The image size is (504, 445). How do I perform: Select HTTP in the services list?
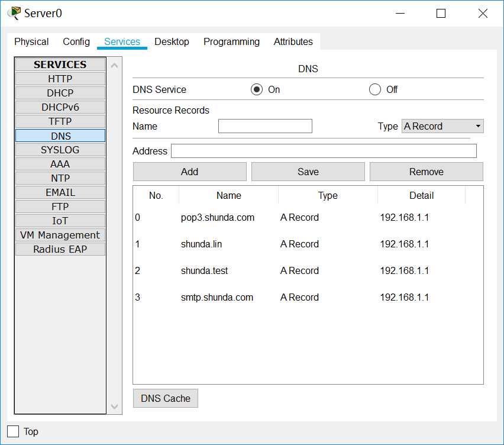point(60,79)
